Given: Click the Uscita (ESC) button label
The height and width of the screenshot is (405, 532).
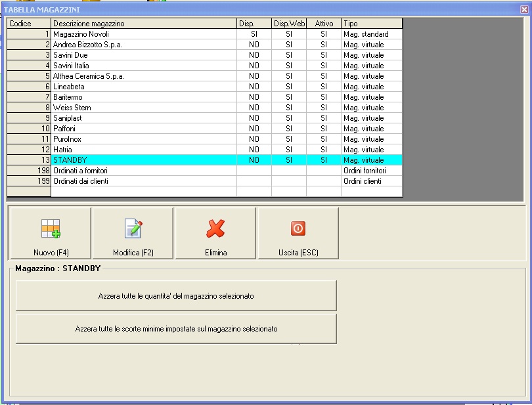Looking at the screenshot, I should coord(298,253).
